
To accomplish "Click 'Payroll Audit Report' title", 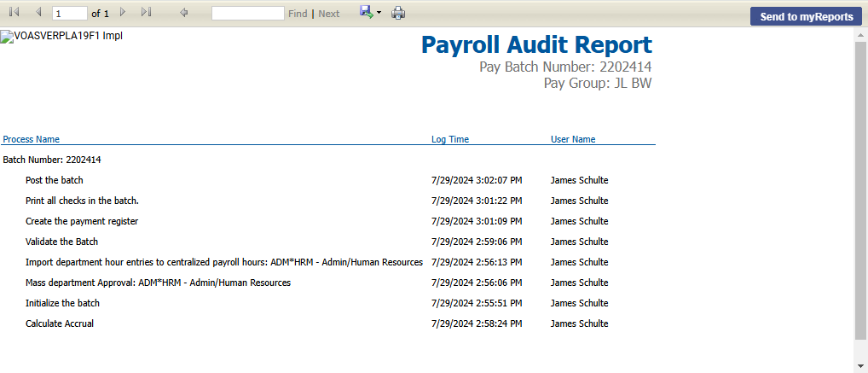I will [536, 45].
